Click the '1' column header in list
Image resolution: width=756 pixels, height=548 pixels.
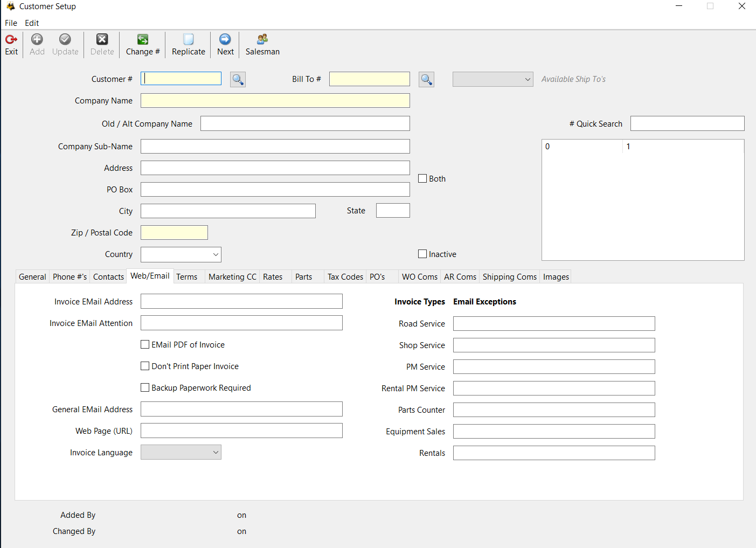[x=683, y=147]
